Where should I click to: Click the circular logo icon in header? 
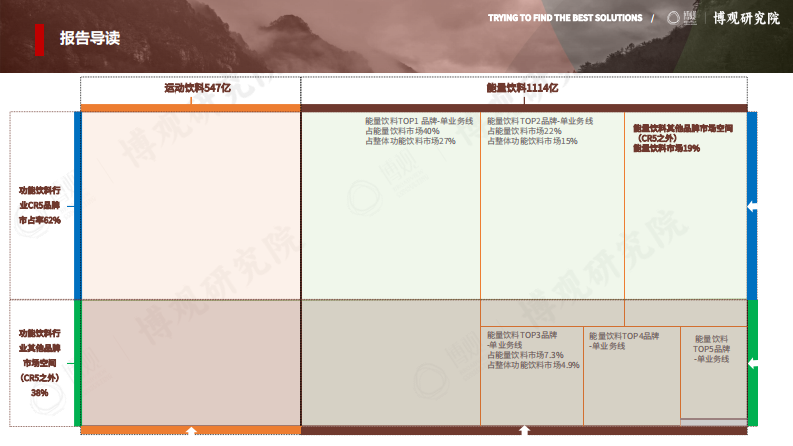pos(674,19)
